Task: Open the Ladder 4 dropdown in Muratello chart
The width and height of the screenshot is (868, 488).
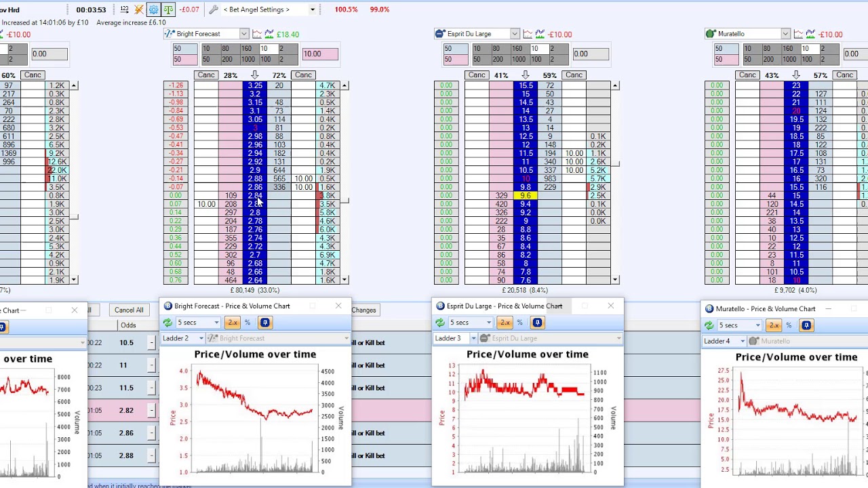Action: coord(743,341)
